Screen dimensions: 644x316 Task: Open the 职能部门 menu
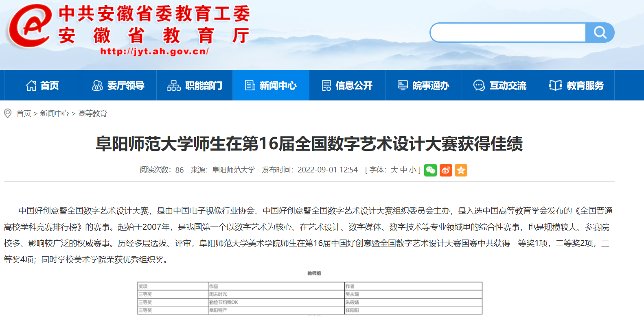(x=194, y=85)
